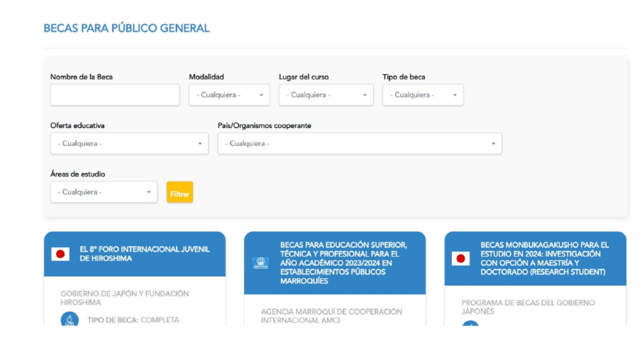Click Agencia Marroquí de Cooperación Internacional text
Screen dimensions: 644x358
click(x=331, y=316)
